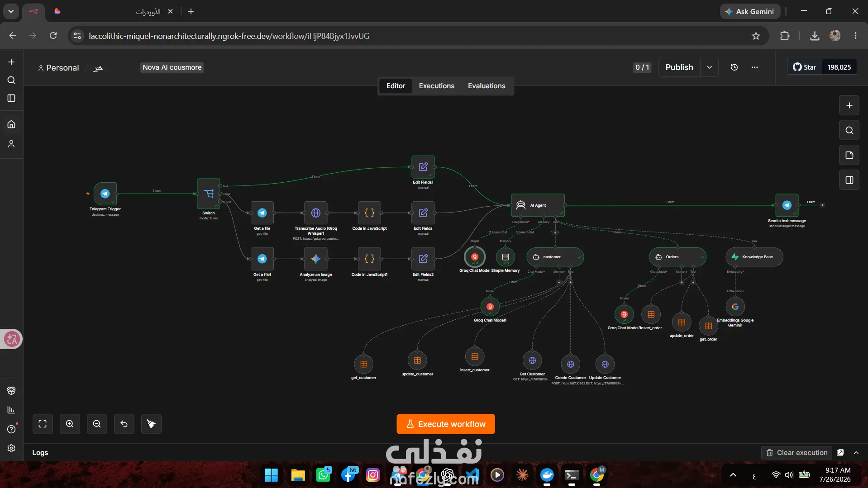Select the get_customer table node

(364, 364)
